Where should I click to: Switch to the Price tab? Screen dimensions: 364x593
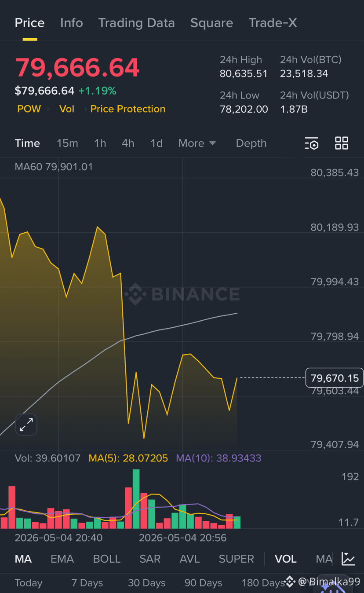tap(29, 23)
